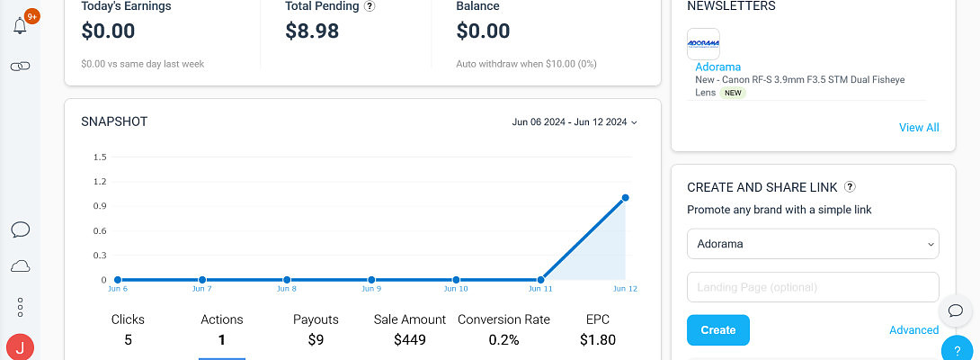Viewport: 980px width, 360px height.
Task: Open the chat bubble icon in sidebar
Action: [x=21, y=229]
